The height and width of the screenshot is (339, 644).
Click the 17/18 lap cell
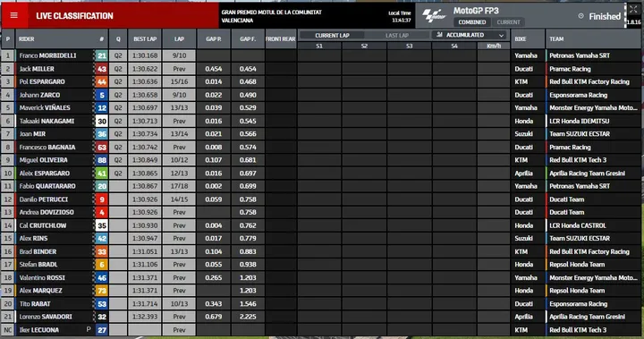[x=179, y=186]
